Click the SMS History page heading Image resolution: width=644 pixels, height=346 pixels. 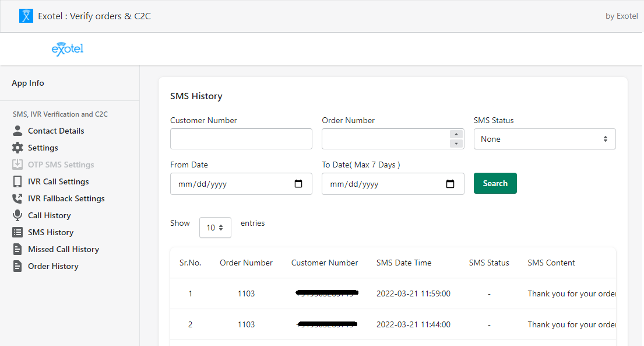tap(196, 96)
